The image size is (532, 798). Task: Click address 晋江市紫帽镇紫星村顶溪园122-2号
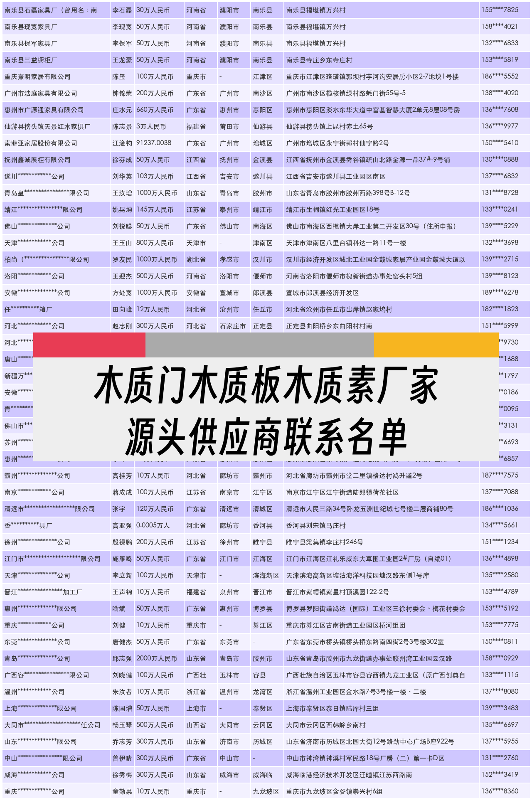(337, 592)
